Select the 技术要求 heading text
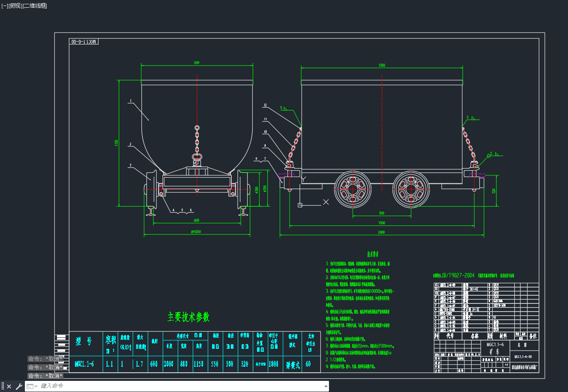568x392 pixels. click(x=373, y=254)
